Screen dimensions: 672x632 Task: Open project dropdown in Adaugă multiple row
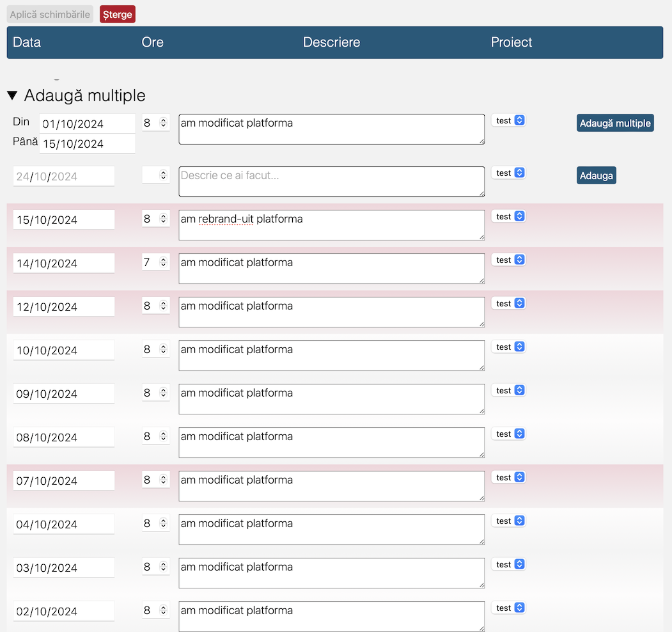coord(509,120)
